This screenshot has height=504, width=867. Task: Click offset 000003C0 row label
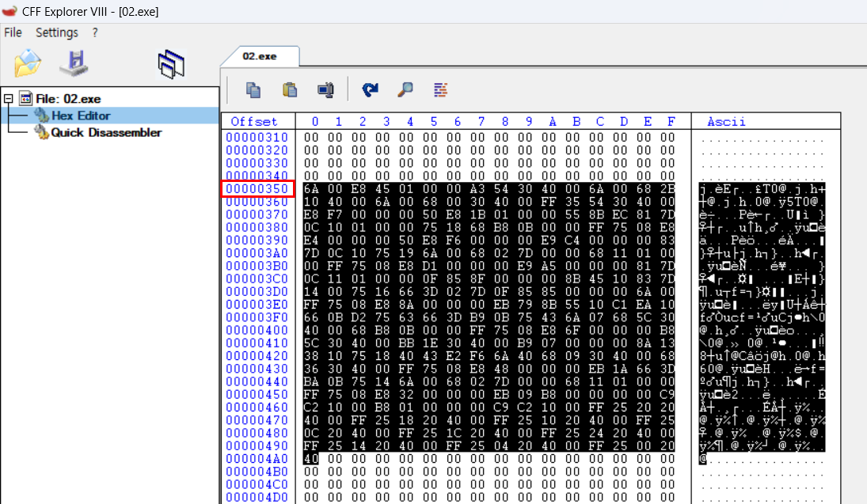[257, 279]
